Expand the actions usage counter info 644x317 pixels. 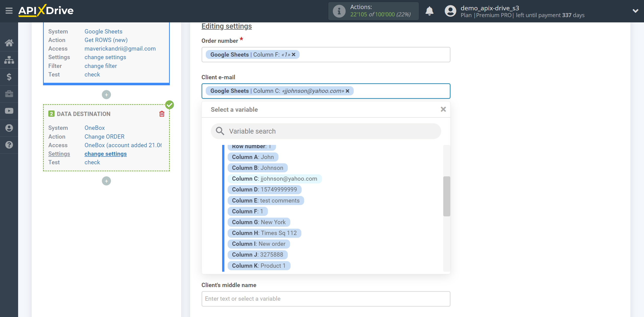[x=339, y=11]
